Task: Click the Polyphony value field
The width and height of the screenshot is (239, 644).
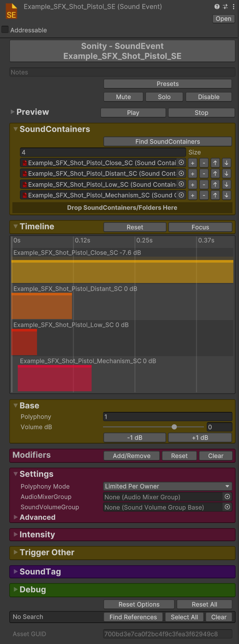Action: (x=168, y=417)
